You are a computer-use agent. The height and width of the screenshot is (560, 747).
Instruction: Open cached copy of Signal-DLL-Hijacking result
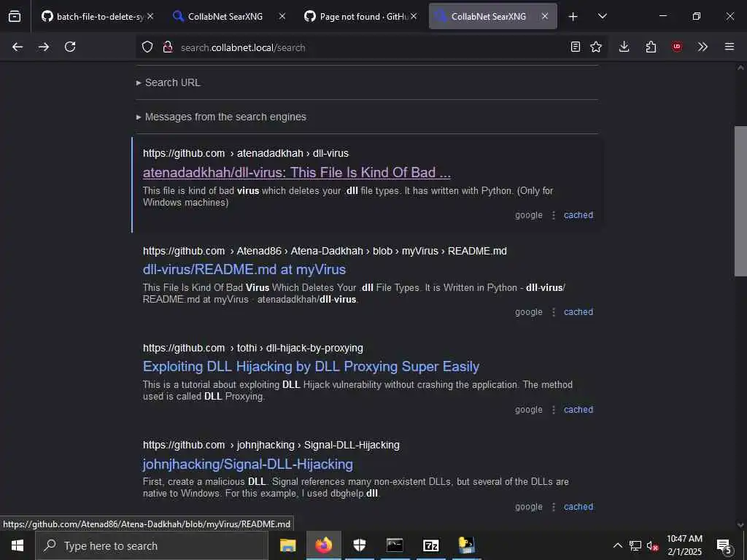(x=578, y=507)
